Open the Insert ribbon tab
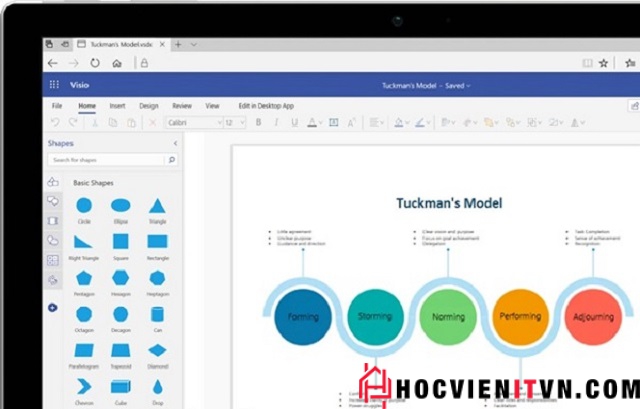 (117, 105)
